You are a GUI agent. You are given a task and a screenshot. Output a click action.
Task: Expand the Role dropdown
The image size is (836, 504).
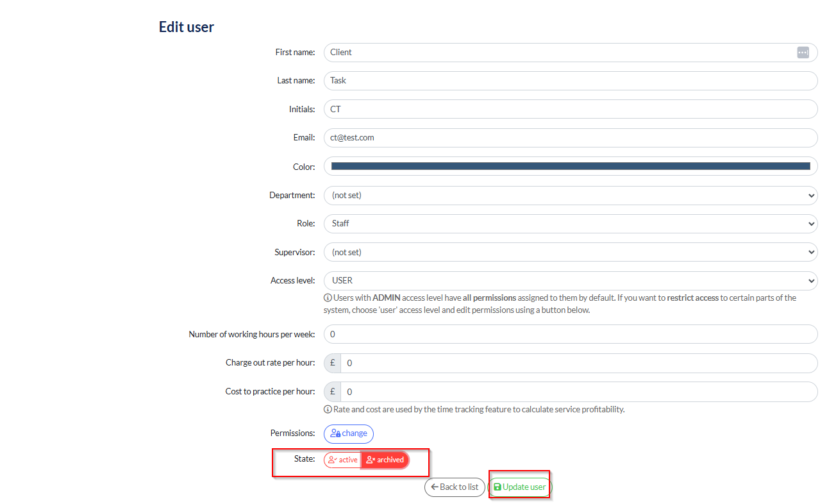570,224
